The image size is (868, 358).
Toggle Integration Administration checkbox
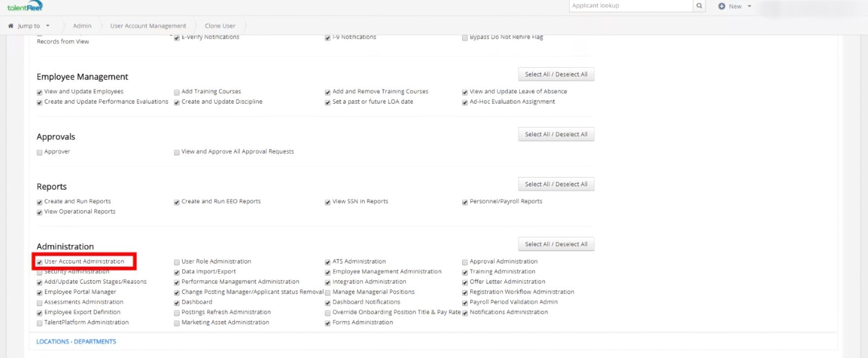[x=328, y=282]
